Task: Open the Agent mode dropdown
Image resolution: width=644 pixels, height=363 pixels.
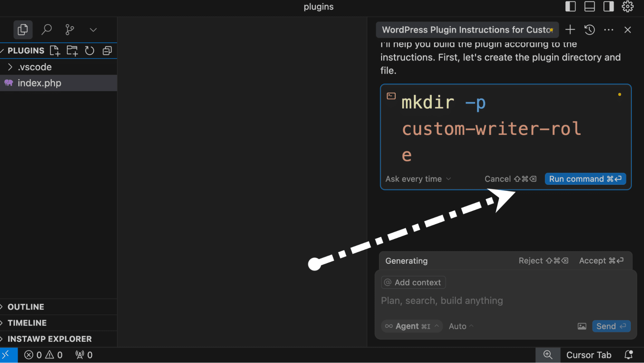Action: click(412, 326)
